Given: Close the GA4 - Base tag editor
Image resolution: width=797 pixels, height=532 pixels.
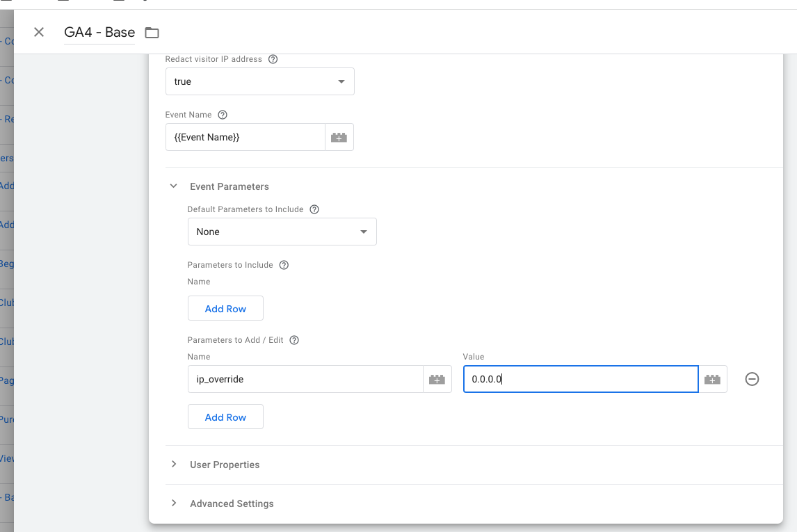Looking at the screenshot, I should click(x=39, y=33).
